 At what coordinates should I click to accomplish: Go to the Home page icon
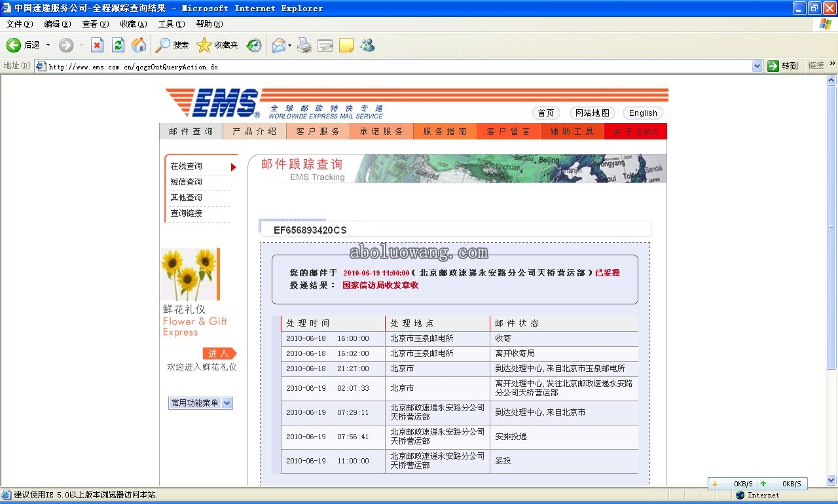point(139,45)
